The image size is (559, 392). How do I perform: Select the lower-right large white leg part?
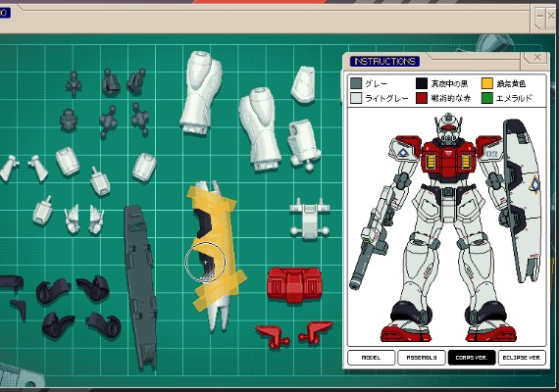click(x=260, y=129)
